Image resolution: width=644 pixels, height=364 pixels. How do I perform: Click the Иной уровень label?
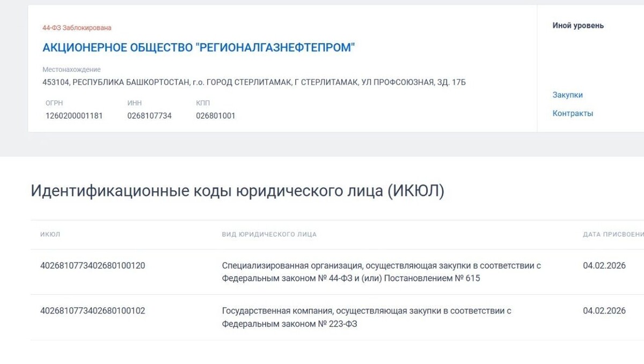pyautogui.click(x=577, y=25)
